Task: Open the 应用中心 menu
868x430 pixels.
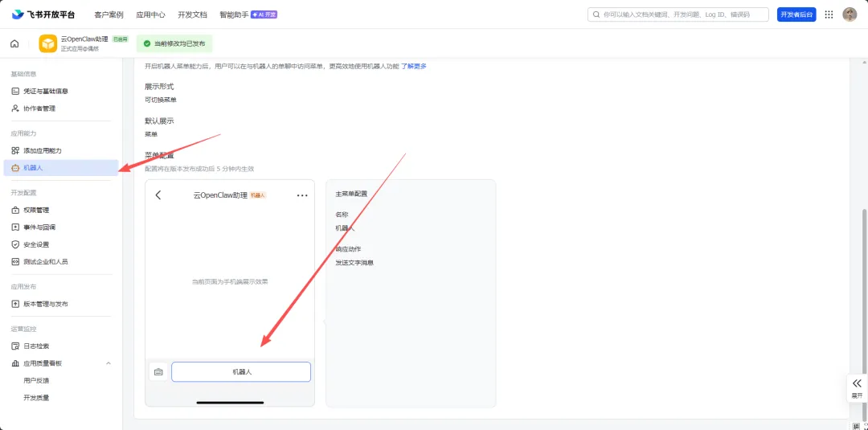Action: click(150, 15)
